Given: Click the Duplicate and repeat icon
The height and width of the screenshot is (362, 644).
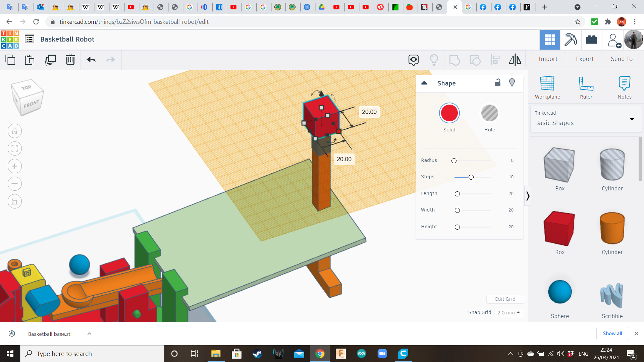Looking at the screenshot, I should click(x=50, y=60).
